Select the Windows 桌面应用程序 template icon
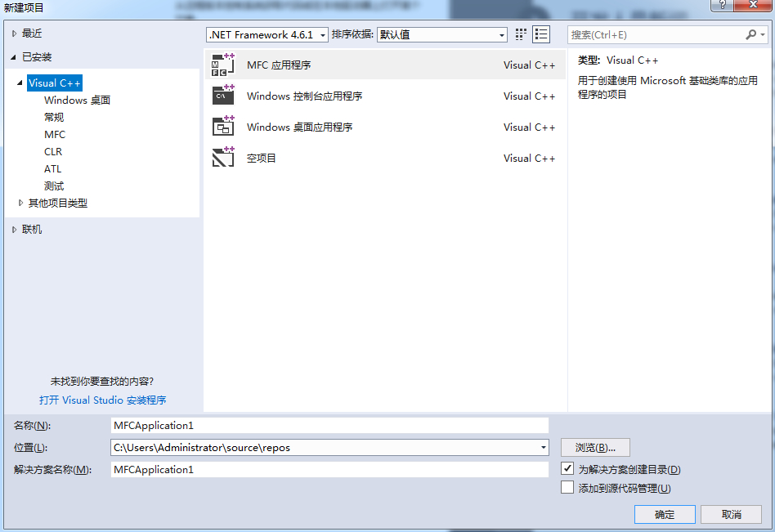This screenshot has height=532, width=775. click(x=223, y=127)
